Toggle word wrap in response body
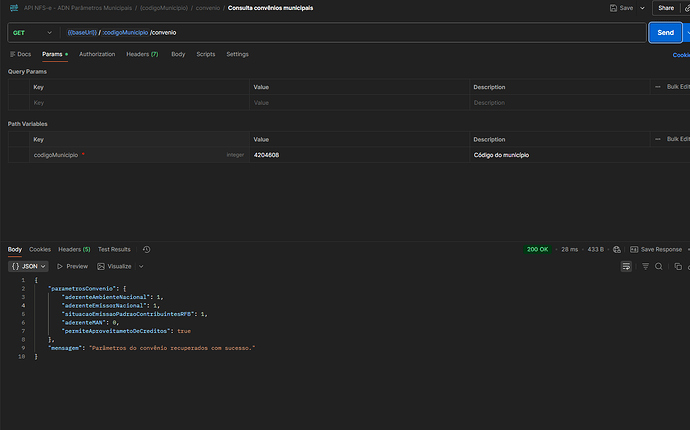The height and width of the screenshot is (430, 690). pyautogui.click(x=626, y=266)
